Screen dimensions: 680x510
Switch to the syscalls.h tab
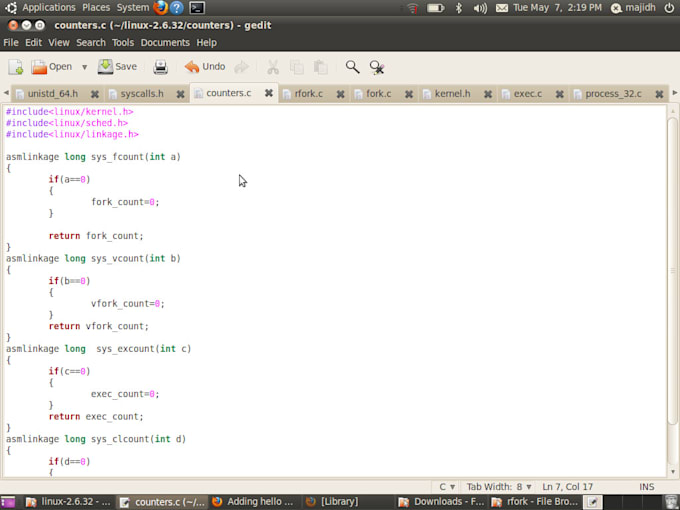141,94
